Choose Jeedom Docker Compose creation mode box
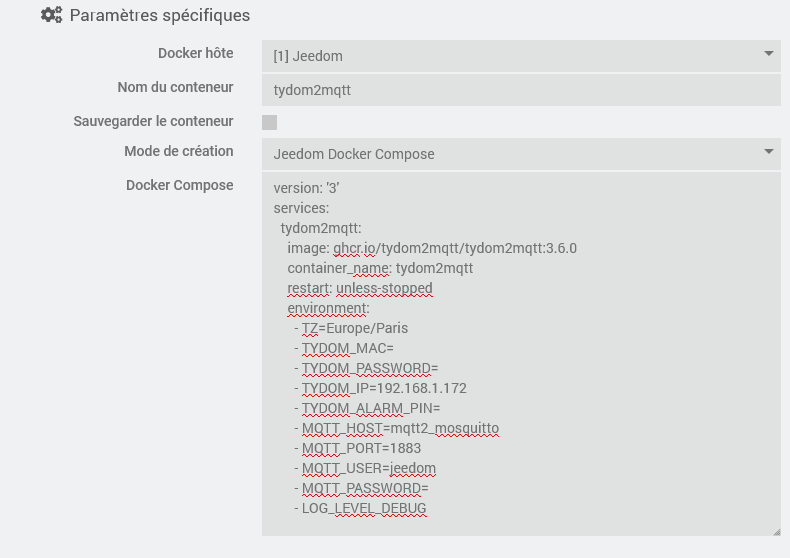This screenshot has height=558, width=790. point(521,154)
